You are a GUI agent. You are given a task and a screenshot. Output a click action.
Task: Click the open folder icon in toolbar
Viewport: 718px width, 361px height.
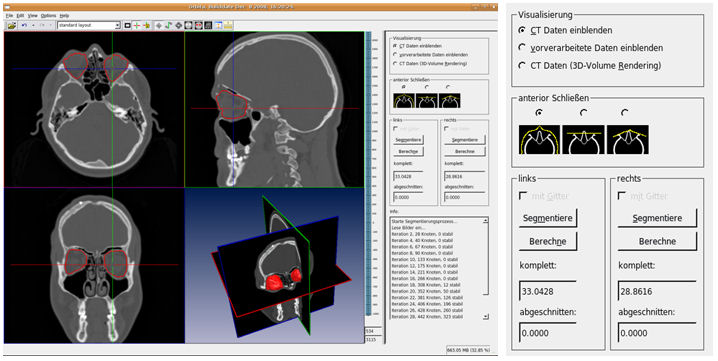tap(12, 26)
